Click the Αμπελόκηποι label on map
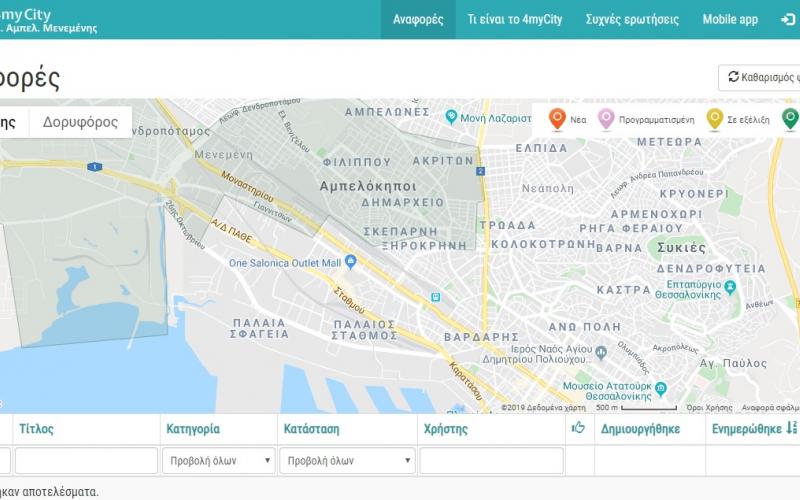Viewport: 800px width, 500px height. point(368,186)
